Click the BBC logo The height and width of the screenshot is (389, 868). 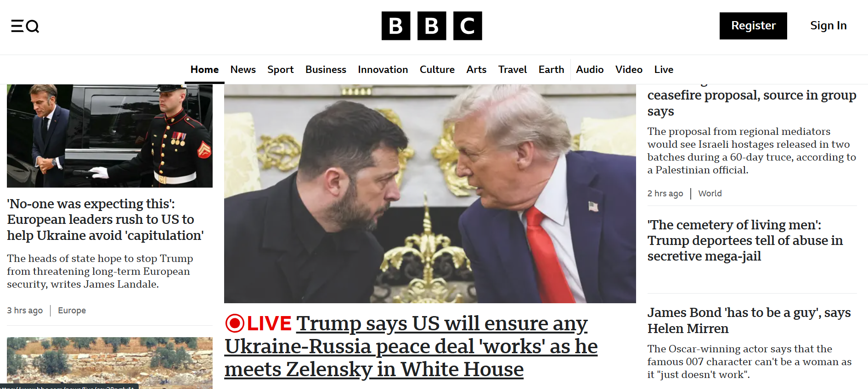(432, 26)
